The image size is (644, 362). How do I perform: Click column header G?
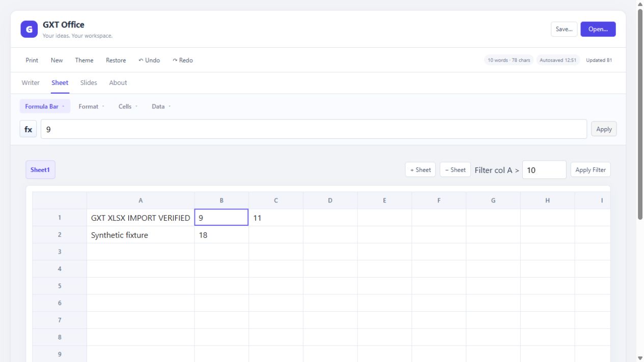[x=493, y=200]
